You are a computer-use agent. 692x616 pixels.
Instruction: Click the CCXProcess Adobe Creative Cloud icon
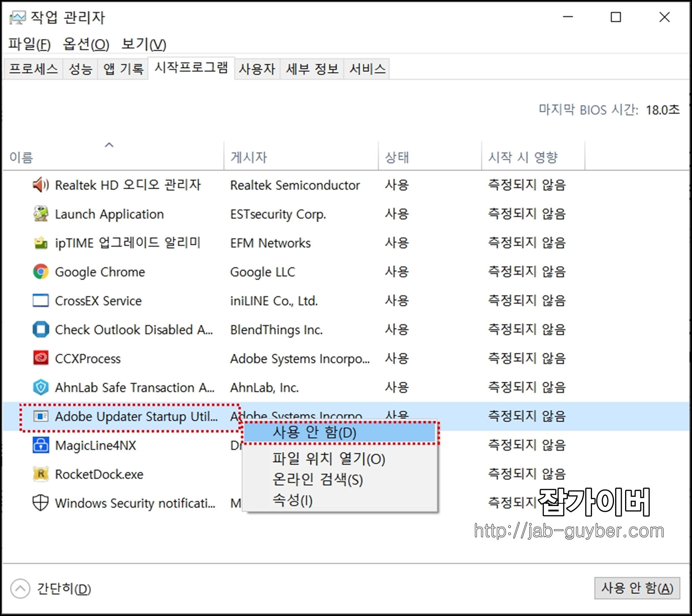click(x=40, y=358)
